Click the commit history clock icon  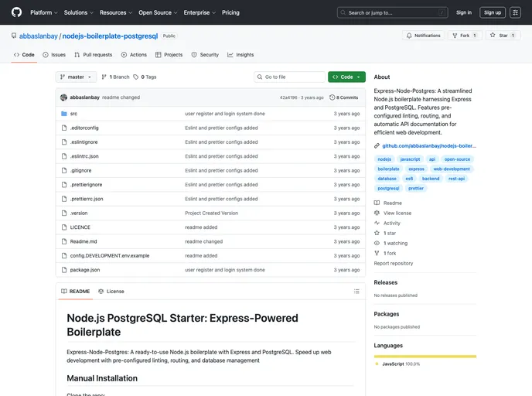pyautogui.click(x=332, y=97)
